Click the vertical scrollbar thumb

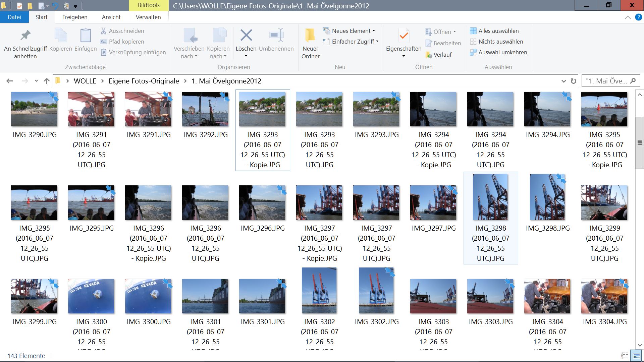tap(639, 143)
